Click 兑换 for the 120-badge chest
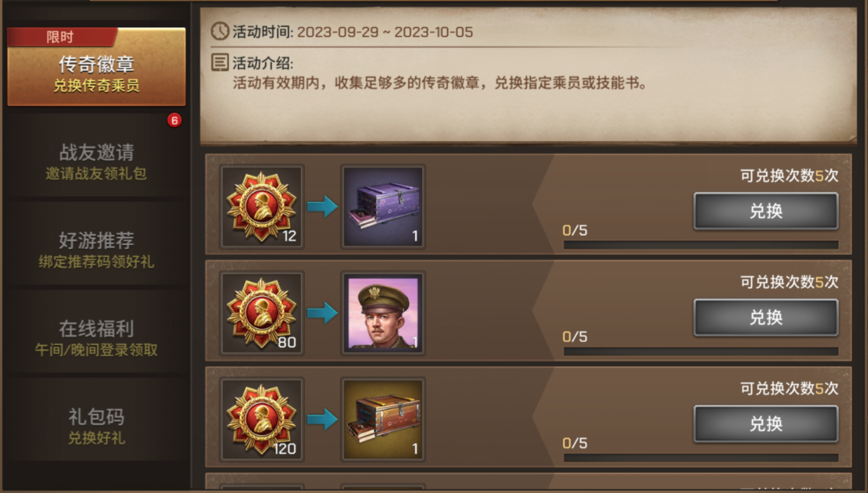Image resolution: width=868 pixels, height=493 pixels. coord(766,424)
